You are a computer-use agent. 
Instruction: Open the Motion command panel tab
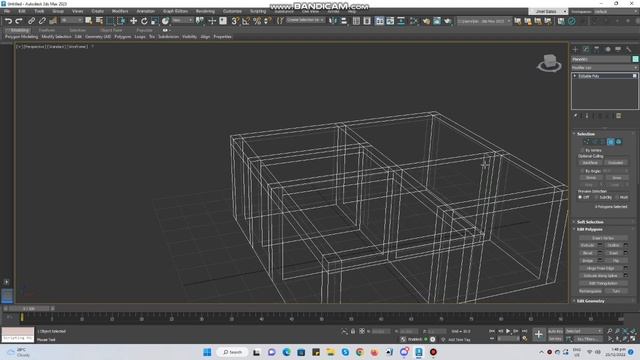tap(608, 49)
